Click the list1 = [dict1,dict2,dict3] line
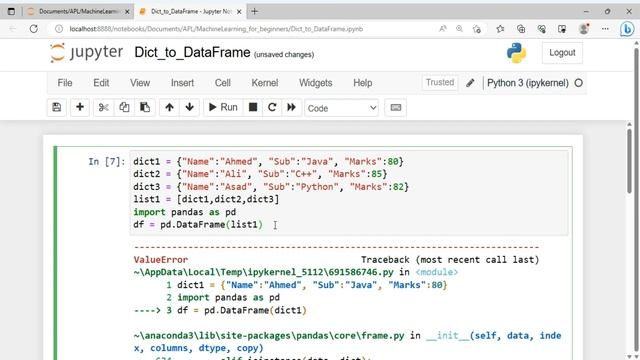The width and height of the screenshot is (640, 360). coord(206,199)
